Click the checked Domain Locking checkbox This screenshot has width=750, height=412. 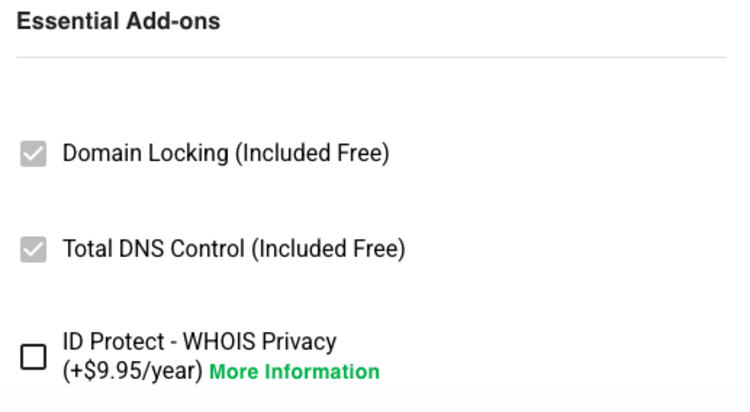pos(34,154)
